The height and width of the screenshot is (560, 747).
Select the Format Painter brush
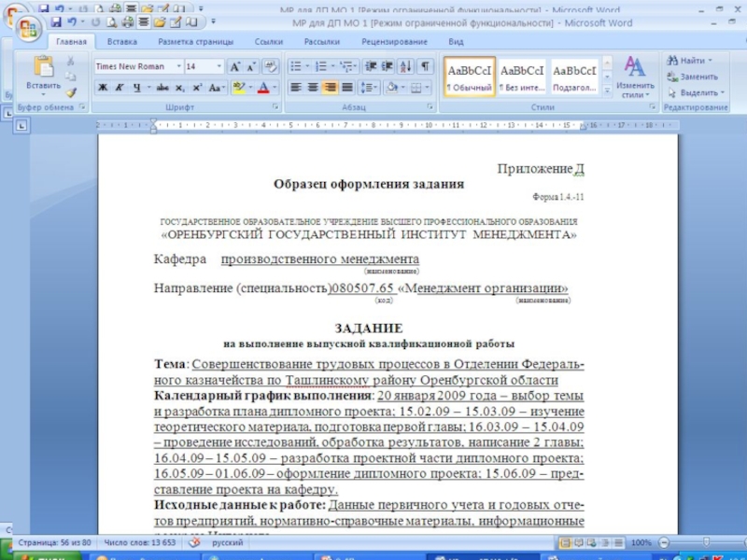pyautogui.click(x=71, y=92)
